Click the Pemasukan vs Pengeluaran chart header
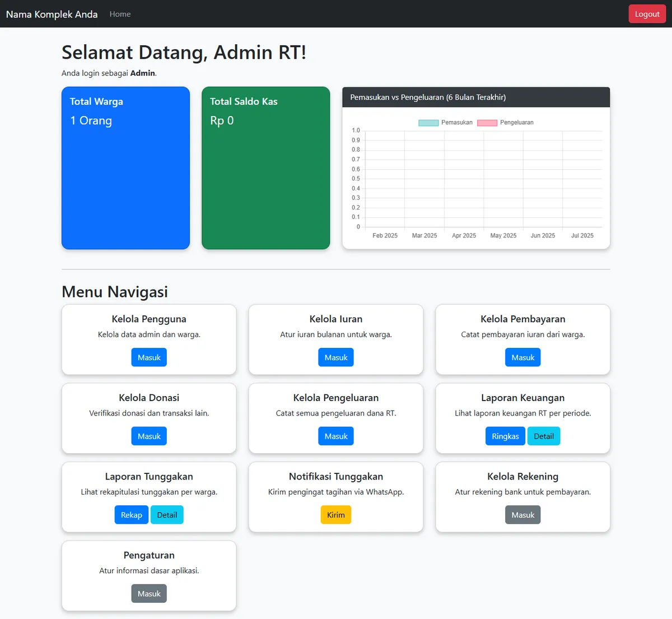672x619 pixels. [x=476, y=97]
